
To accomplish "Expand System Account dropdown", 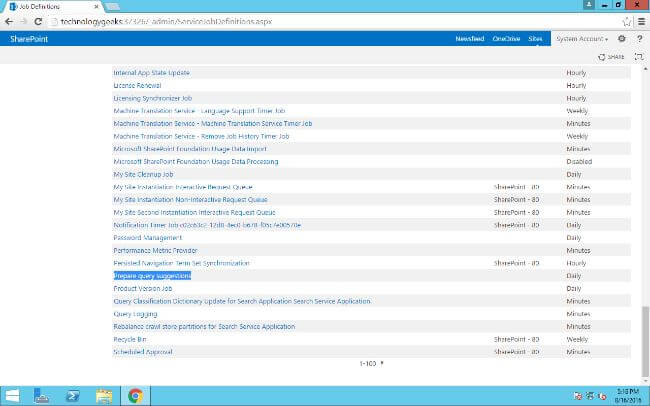I will [x=582, y=39].
